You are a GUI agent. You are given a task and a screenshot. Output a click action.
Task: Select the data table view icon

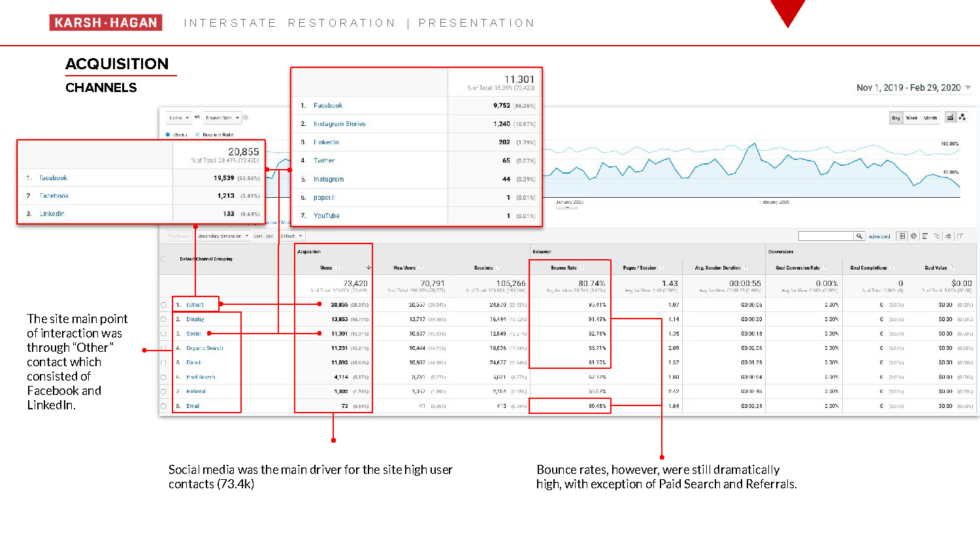pos(902,236)
